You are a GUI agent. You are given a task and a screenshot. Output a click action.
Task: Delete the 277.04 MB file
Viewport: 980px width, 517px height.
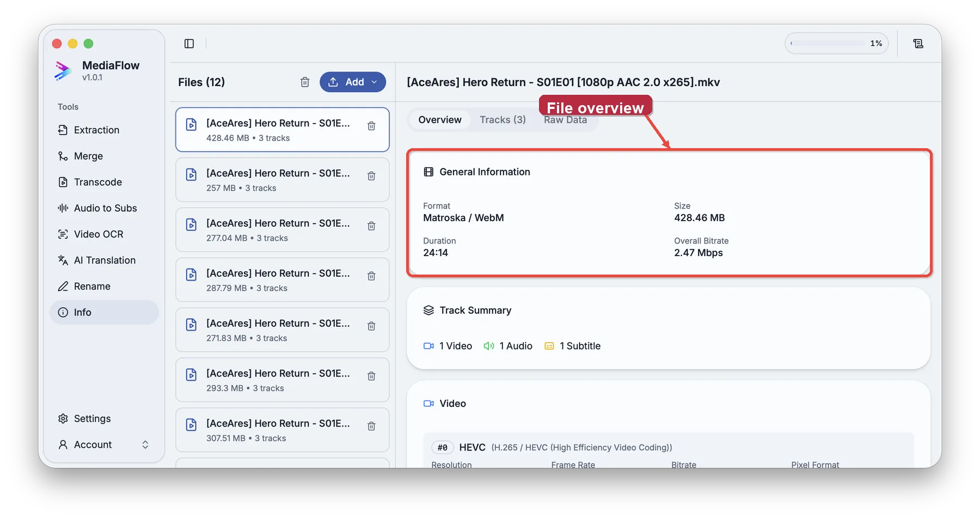tap(371, 226)
